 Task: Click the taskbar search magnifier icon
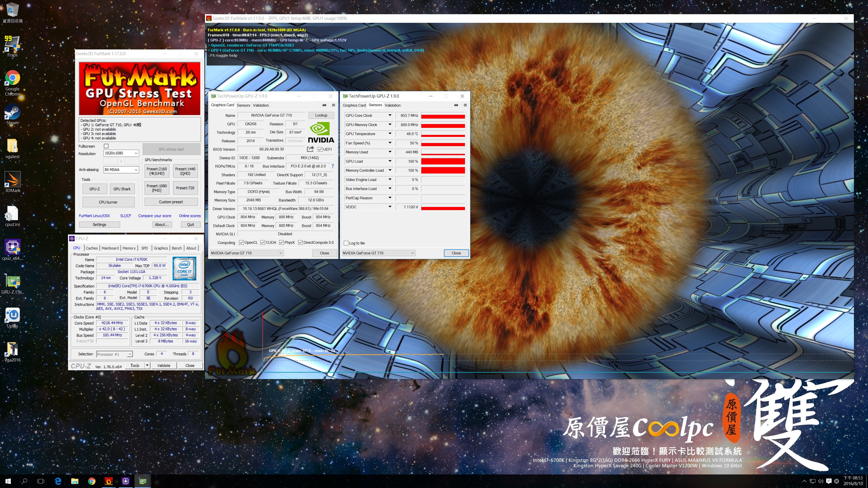tap(24, 481)
